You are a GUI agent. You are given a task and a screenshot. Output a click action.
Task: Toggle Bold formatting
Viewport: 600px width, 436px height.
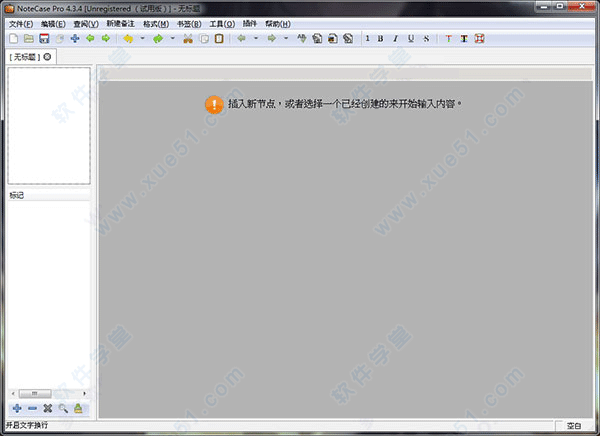tap(380, 38)
